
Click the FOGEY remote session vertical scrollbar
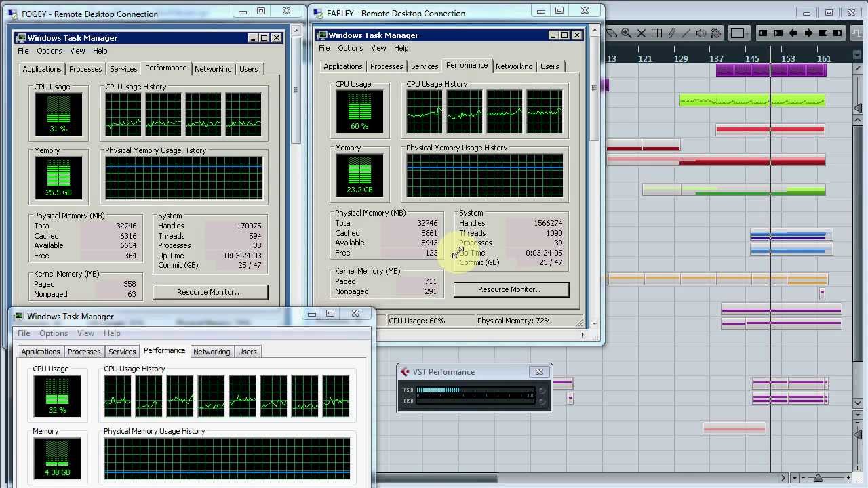[296, 88]
